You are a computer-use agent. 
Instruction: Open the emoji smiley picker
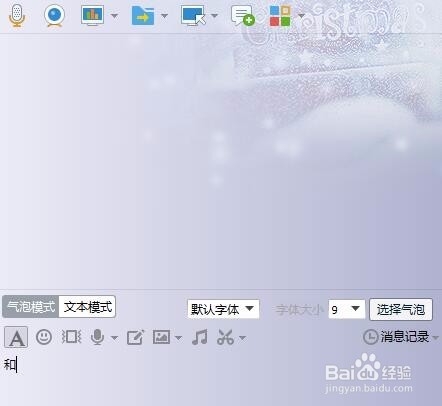point(44,337)
